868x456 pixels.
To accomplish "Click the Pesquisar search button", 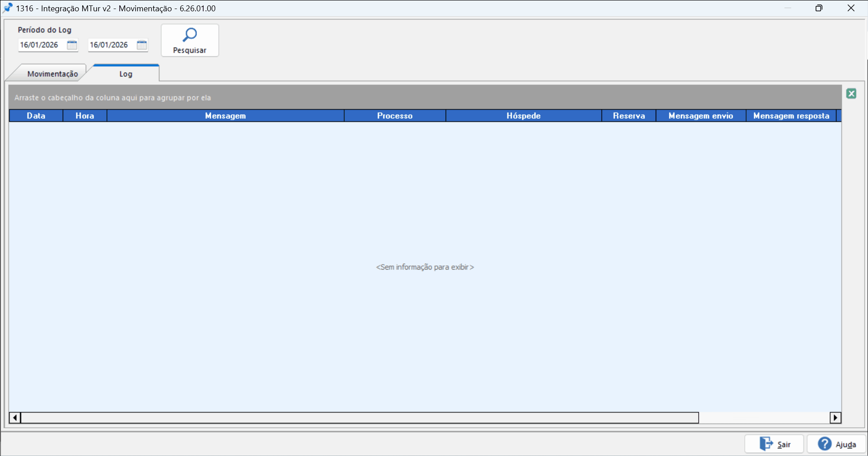I will (x=190, y=40).
